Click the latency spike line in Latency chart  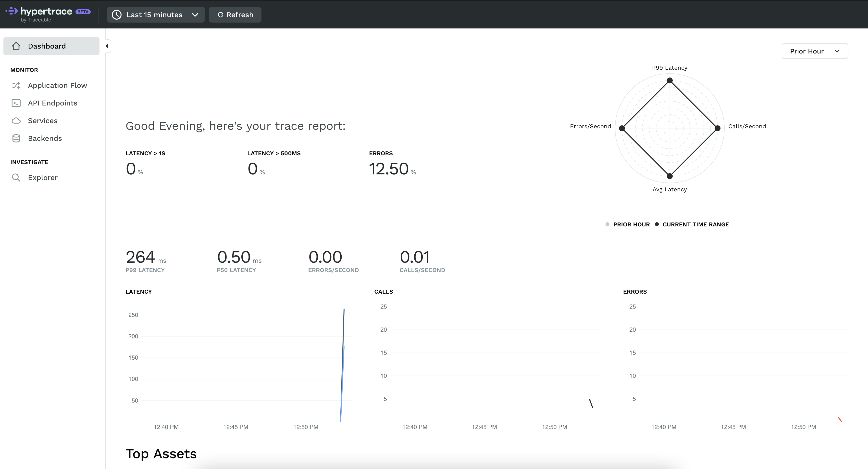coord(342,365)
